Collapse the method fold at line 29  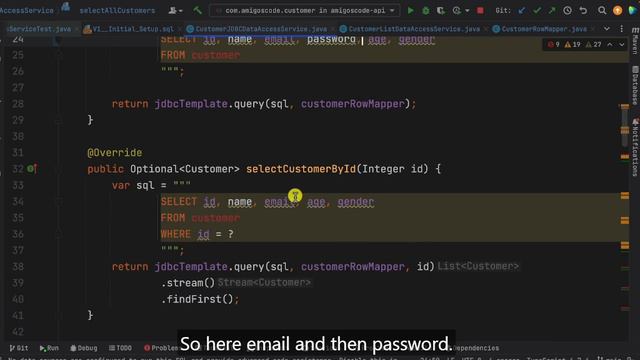[x=58, y=120]
